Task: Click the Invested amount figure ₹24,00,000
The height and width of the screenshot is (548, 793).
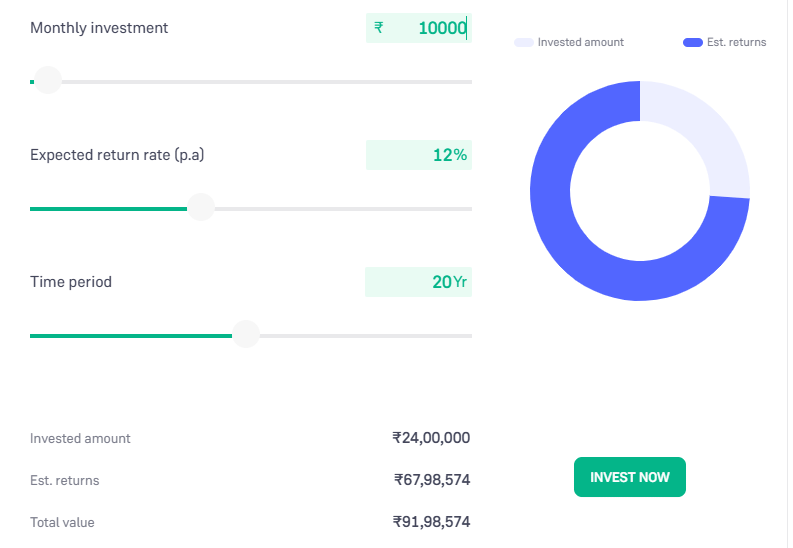Action: [x=431, y=438]
